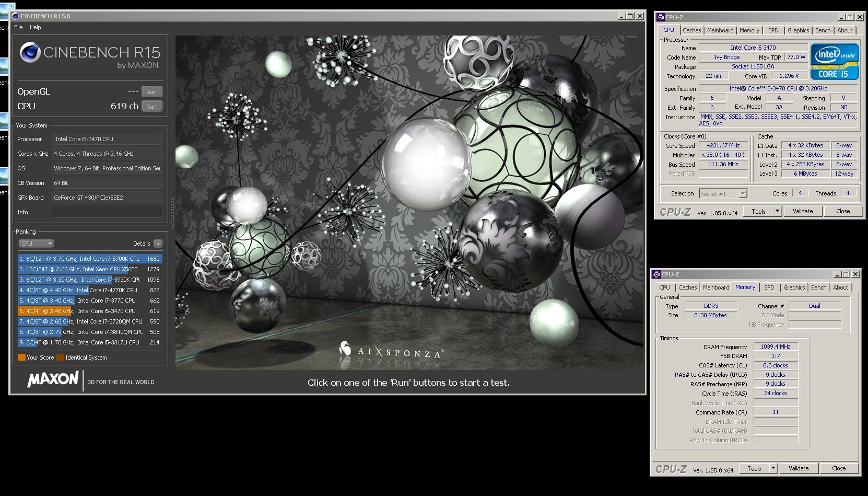Run the OpenGL benchmark test

pos(151,91)
